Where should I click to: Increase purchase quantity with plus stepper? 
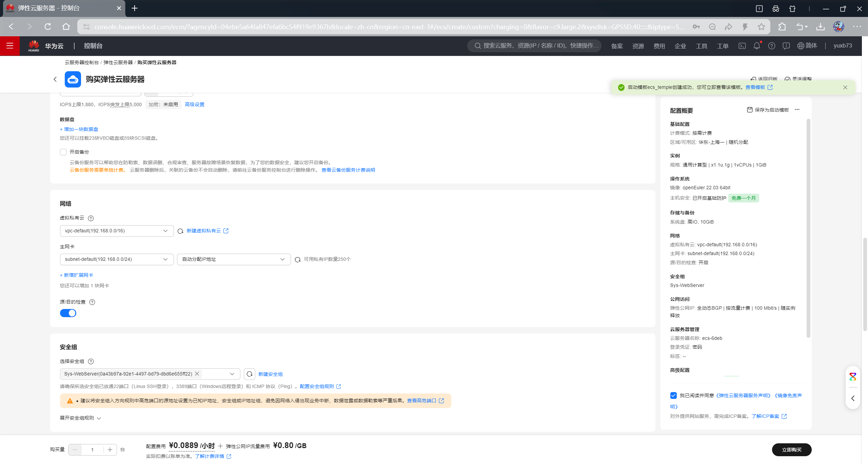click(110, 450)
